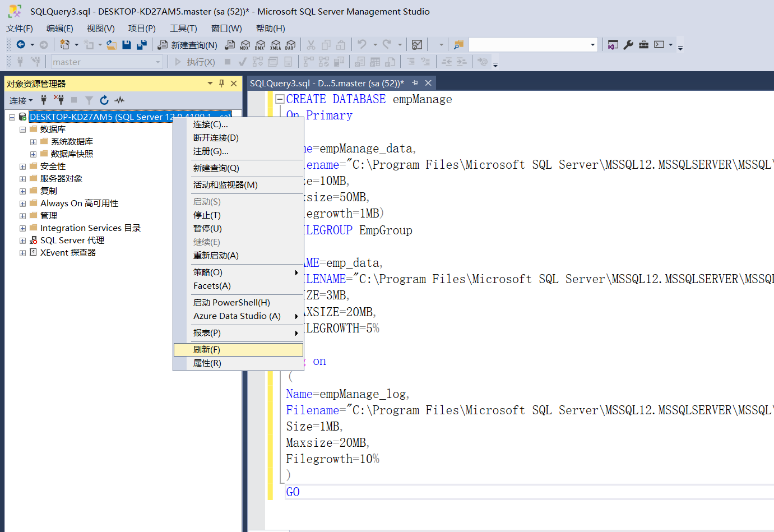Image resolution: width=774 pixels, height=532 pixels.
Task: Click the Toolbox icon
Action: pos(643,45)
